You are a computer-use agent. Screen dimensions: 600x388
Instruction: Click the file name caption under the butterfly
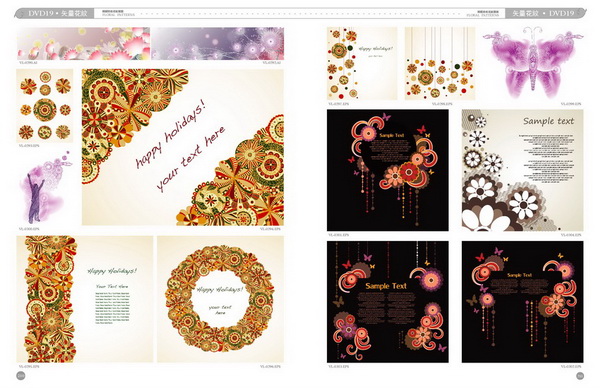click(571, 104)
